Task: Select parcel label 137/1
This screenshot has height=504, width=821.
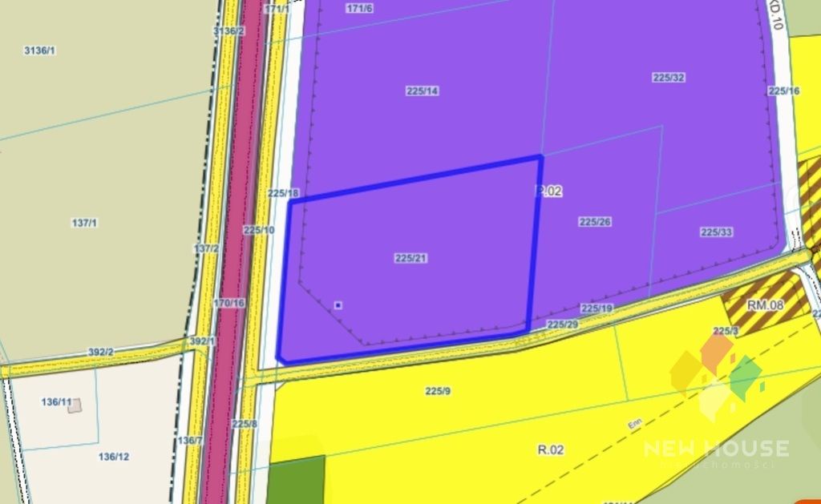Action: [x=84, y=223]
